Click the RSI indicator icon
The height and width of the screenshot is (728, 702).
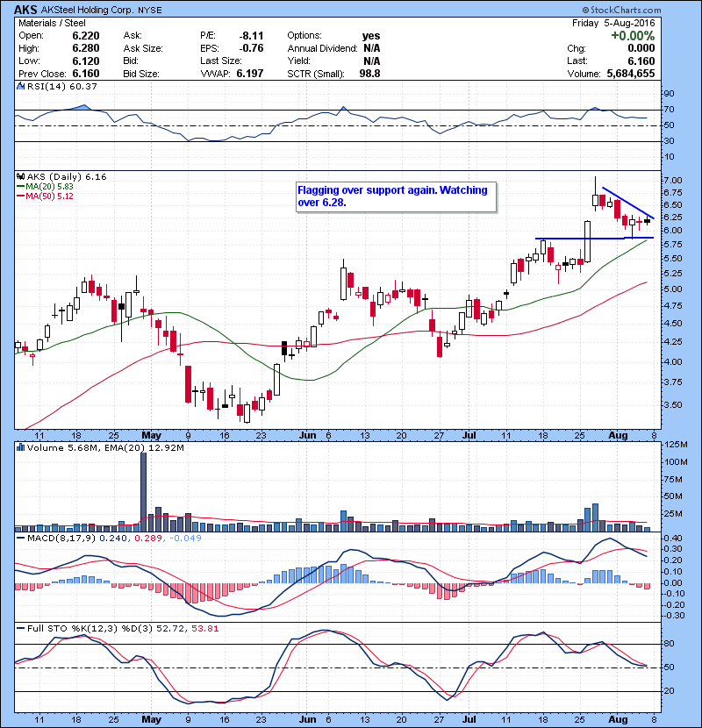20,86
